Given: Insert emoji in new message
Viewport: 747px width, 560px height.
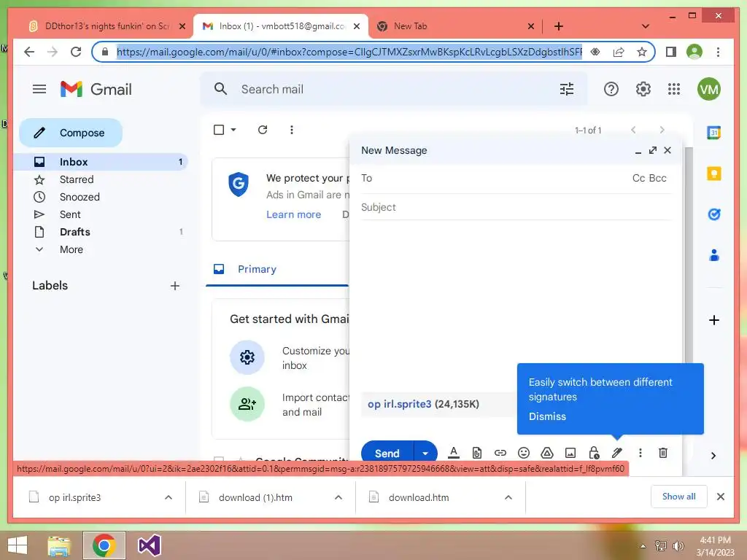Looking at the screenshot, I should 524,453.
